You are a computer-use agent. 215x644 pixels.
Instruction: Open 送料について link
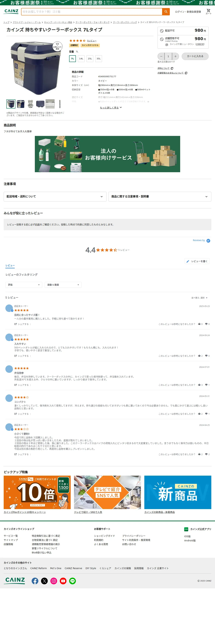pyautogui.click(x=163, y=68)
